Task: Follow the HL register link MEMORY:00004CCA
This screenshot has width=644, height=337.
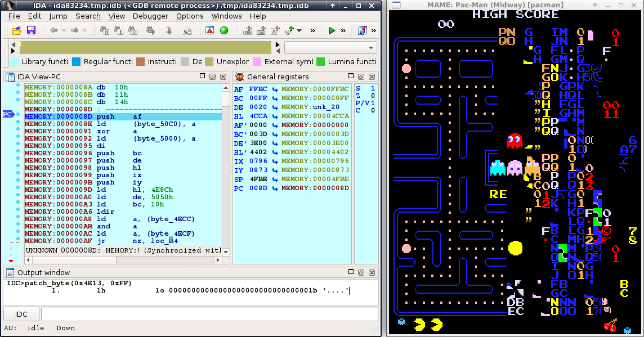Action: point(315,116)
